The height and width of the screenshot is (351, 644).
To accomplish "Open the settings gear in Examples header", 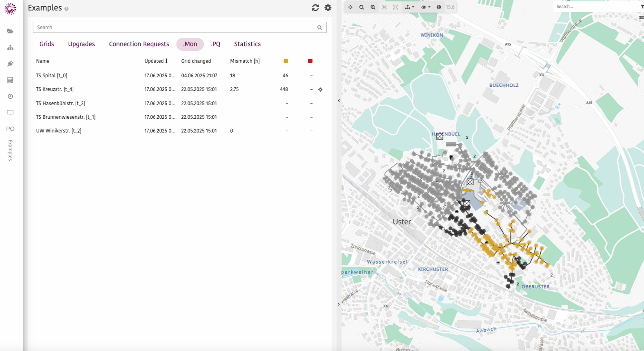I will [x=328, y=8].
